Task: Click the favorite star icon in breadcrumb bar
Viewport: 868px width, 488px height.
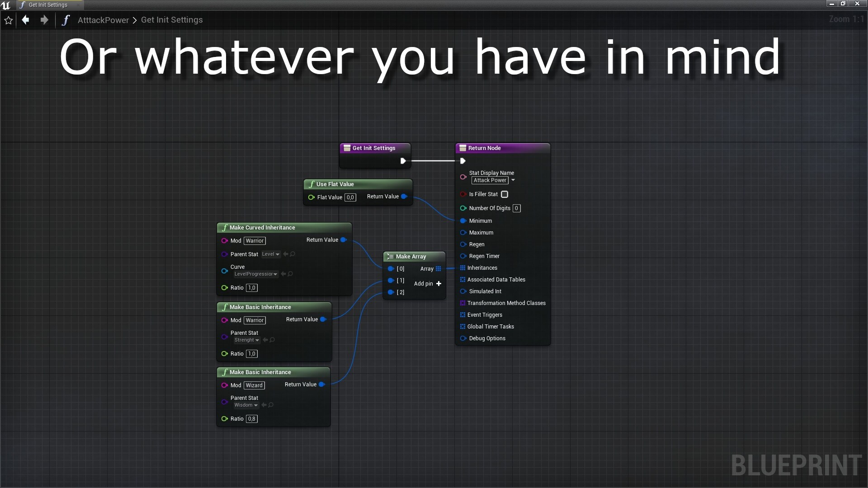Action: pos(8,20)
